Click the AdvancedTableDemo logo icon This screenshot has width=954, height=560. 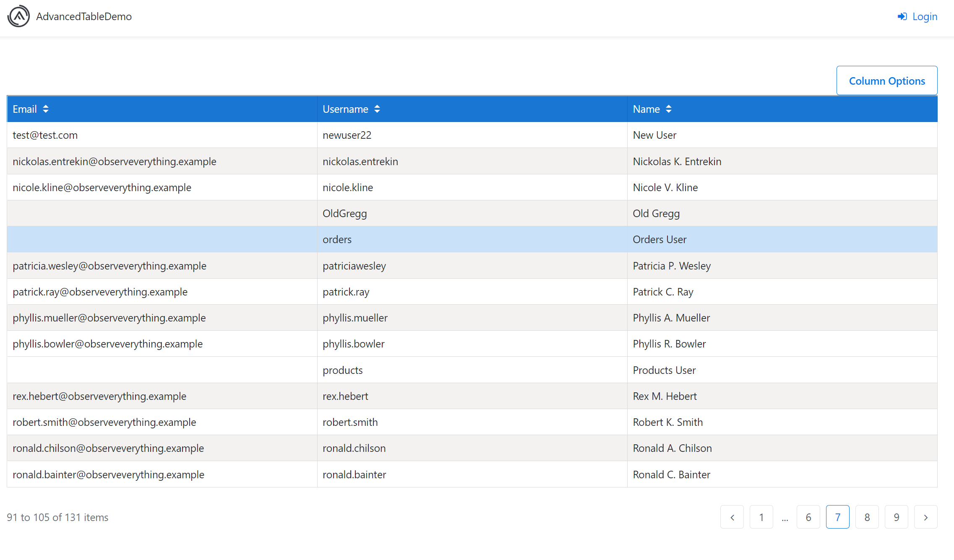tap(18, 16)
